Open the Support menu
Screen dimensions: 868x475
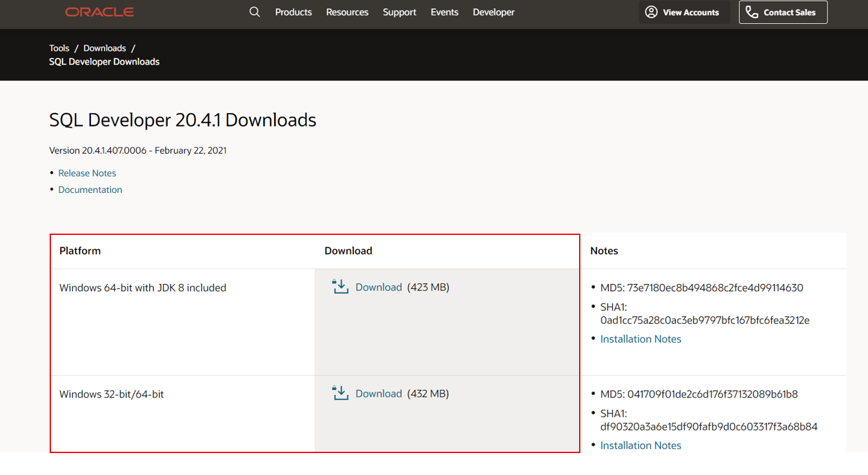(399, 12)
